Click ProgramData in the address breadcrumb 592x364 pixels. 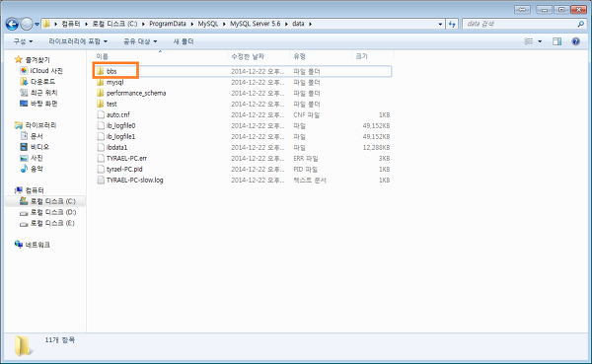tap(168, 24)
